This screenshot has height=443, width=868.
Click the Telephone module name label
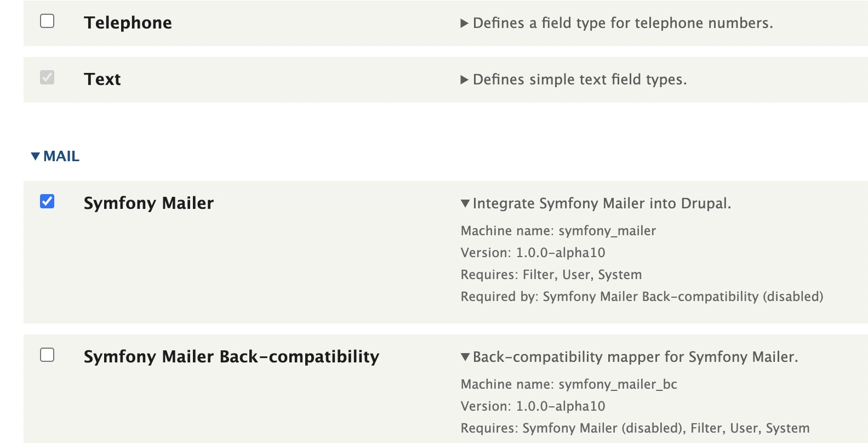[x=128, y=22]
